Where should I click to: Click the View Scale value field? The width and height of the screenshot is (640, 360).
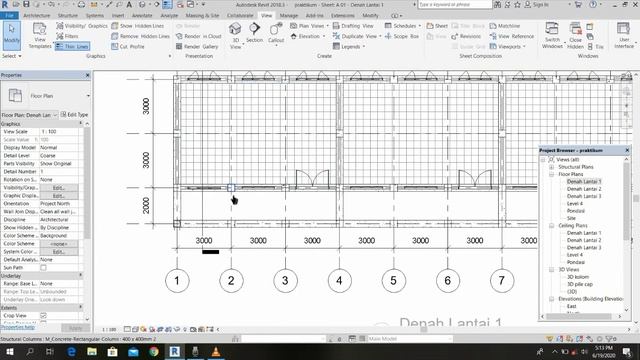(x=60, y=131)
